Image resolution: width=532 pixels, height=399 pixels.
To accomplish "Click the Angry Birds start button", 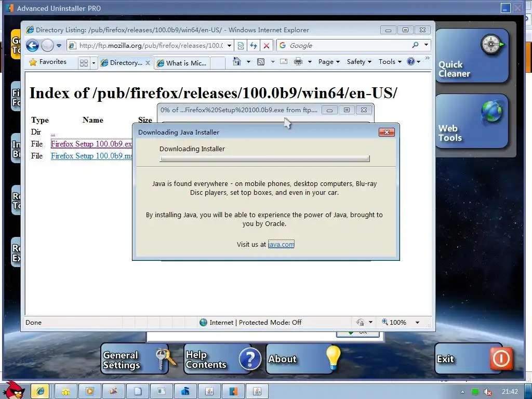I will point(14,390).
